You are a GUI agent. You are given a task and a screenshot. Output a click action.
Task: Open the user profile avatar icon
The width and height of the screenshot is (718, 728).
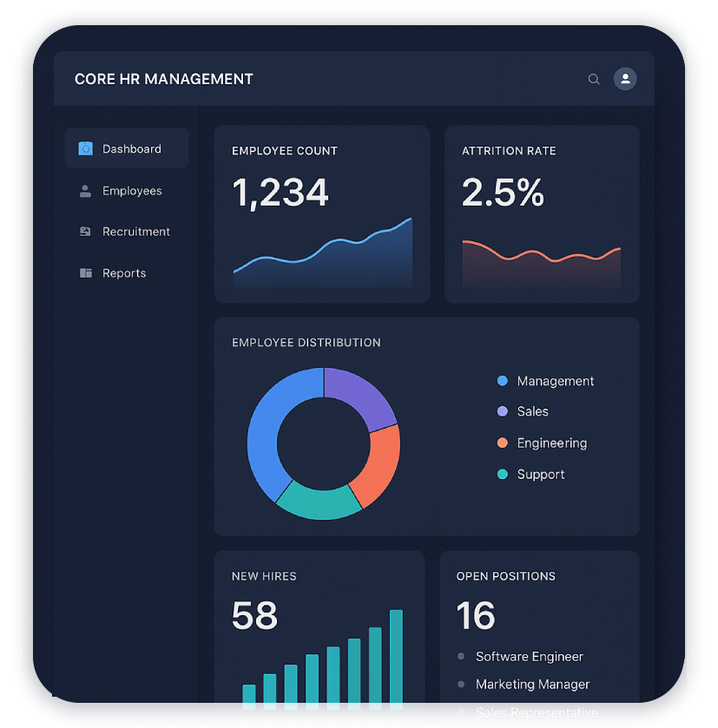click(625, 79)
